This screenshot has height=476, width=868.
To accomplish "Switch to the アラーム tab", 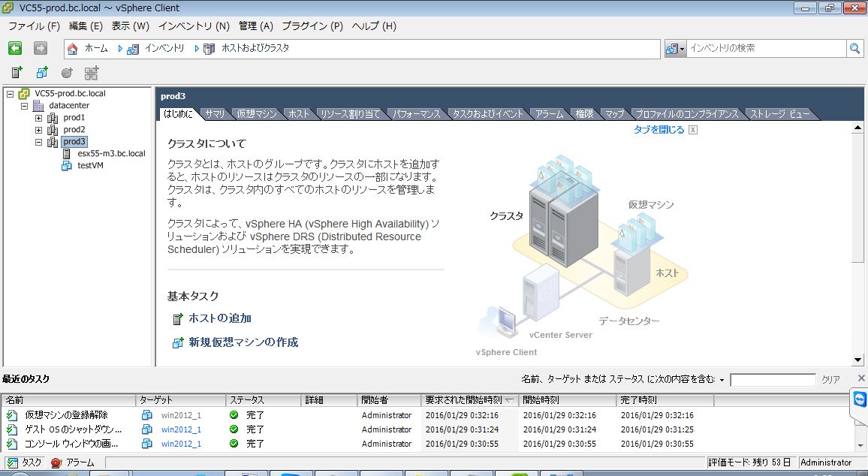I will tap(549, 114).
